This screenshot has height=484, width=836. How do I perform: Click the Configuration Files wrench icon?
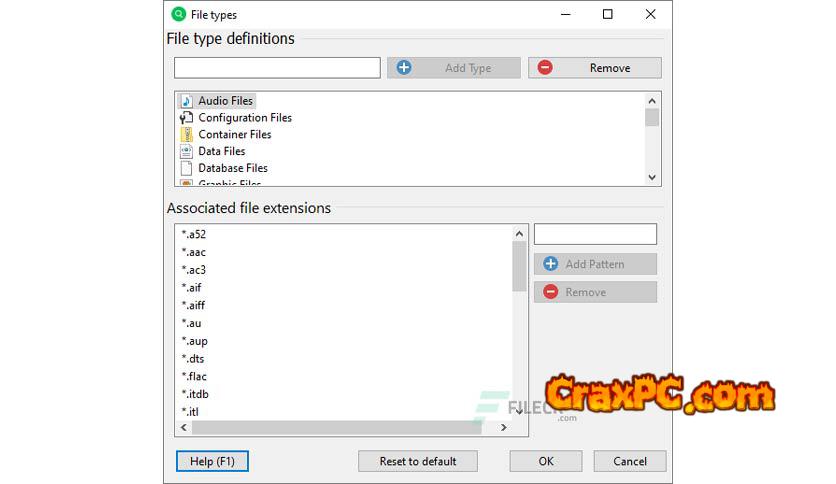pyautogui.click(x=186, y=118)
